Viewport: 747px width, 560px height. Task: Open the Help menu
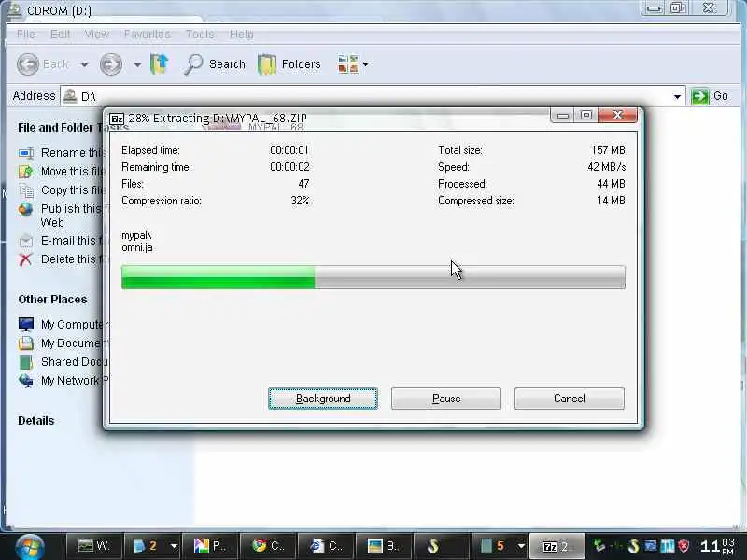coord(242,35)
